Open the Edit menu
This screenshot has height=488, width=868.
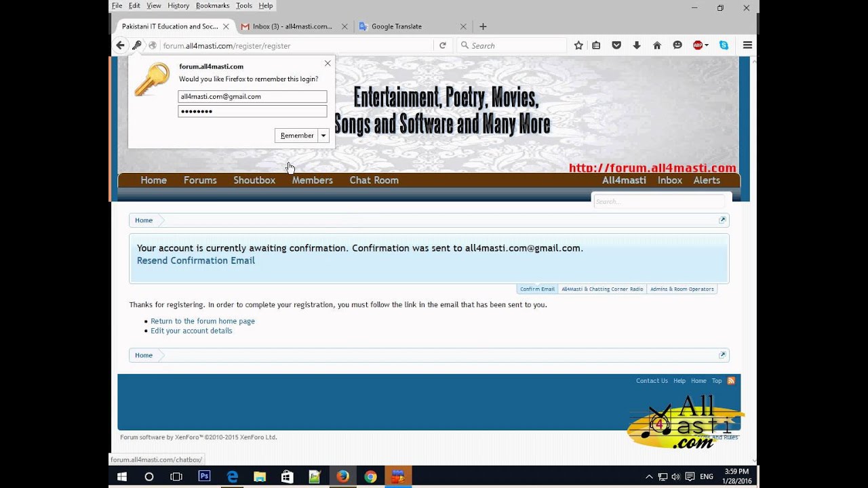pos(134,5)
